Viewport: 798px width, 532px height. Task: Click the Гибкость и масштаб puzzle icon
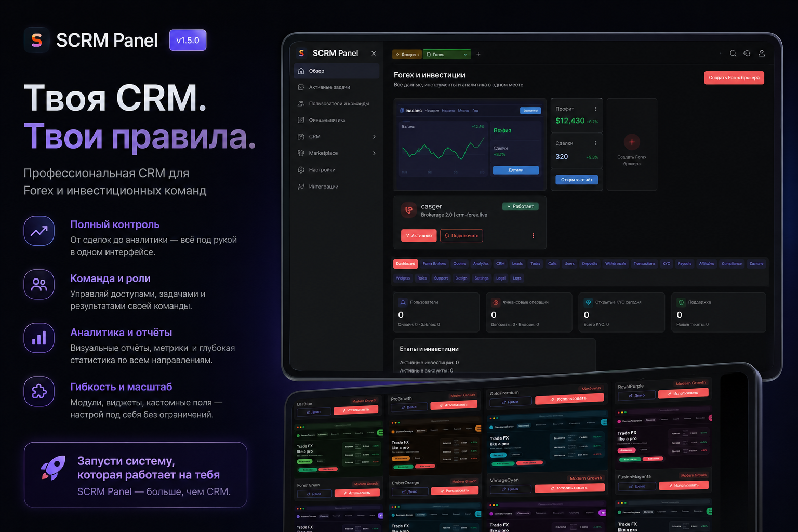39,391
